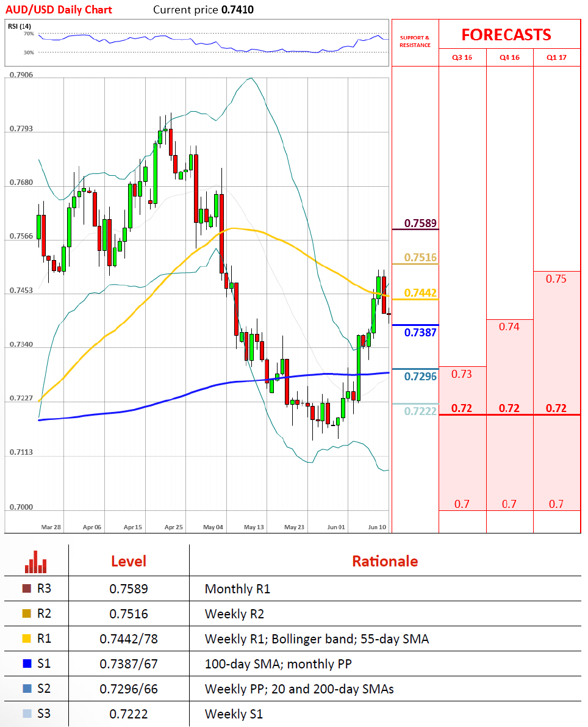
Task: Click the 0.7906 price axis label
Action: pyautogui.click(x=21, y=74)
